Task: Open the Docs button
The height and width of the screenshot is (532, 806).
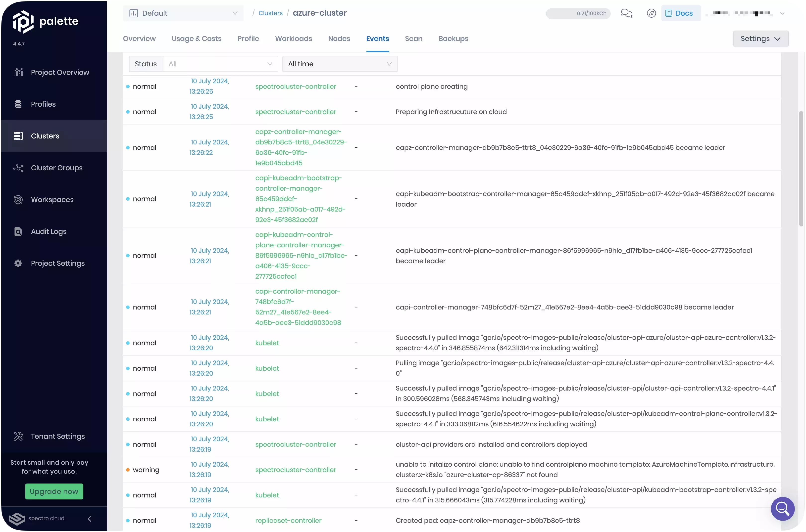Action: point(680,13)
